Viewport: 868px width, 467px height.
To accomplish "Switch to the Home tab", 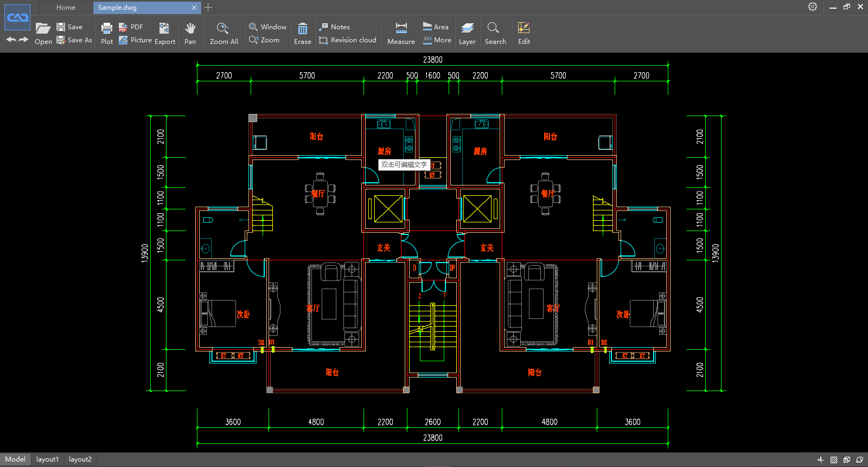I will pos(66,8).
